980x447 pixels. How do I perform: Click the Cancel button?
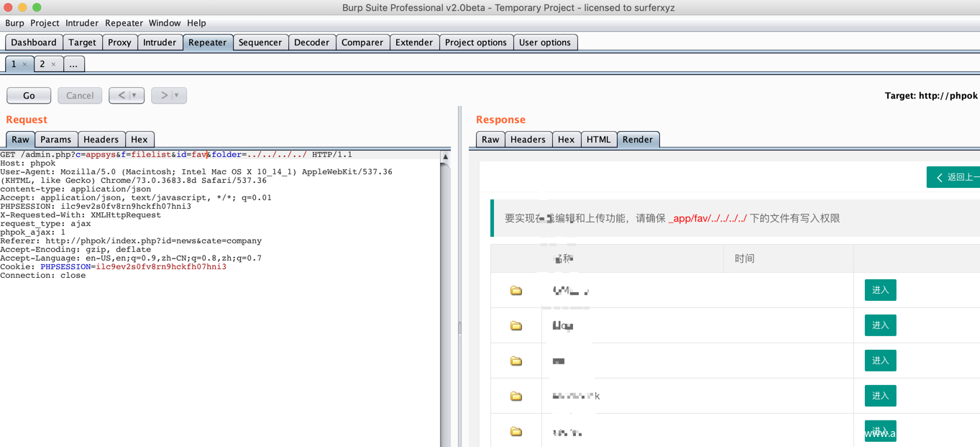click(80, 95)
